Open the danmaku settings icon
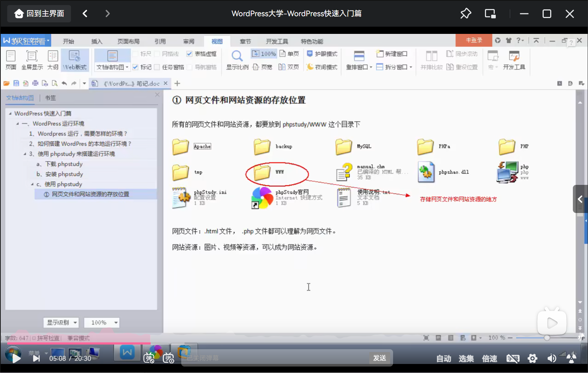 coord(169,358)
